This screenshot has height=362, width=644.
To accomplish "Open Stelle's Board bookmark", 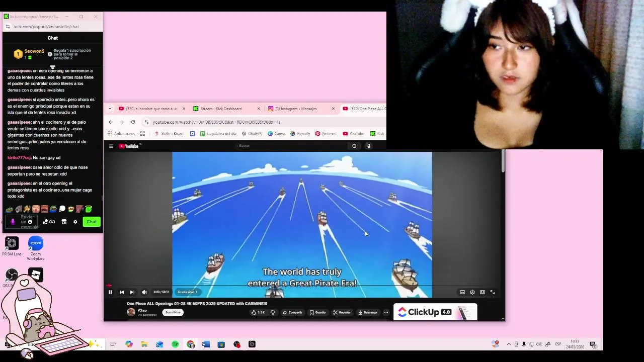I will click(x=169, y=134).
